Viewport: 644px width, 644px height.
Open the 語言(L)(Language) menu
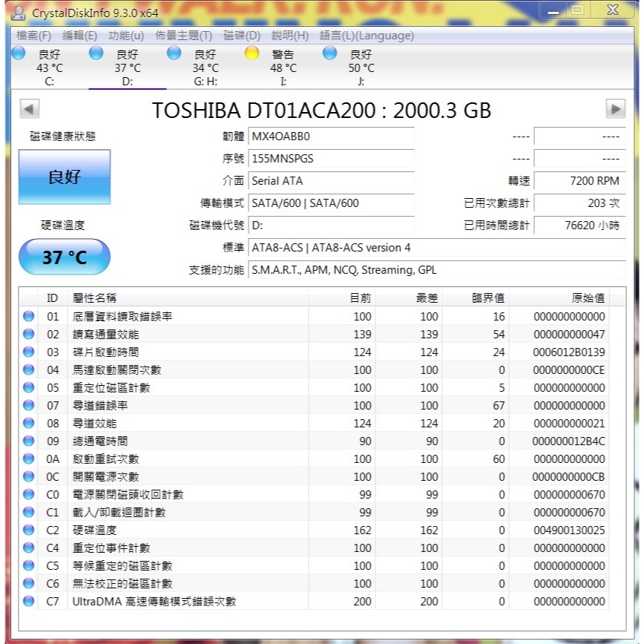point(367,36)
